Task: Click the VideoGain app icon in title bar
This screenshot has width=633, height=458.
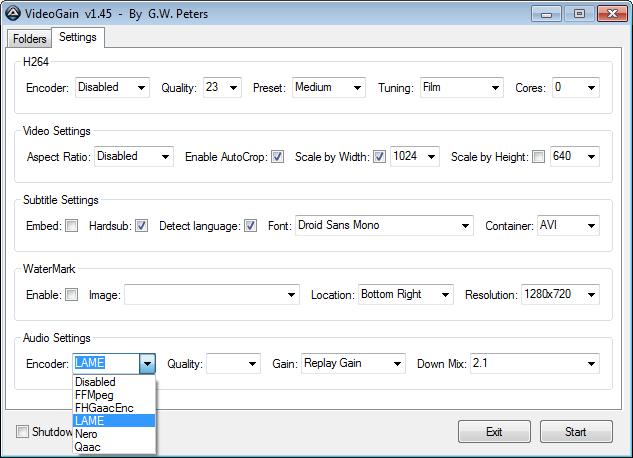Action: click(13, 14)
